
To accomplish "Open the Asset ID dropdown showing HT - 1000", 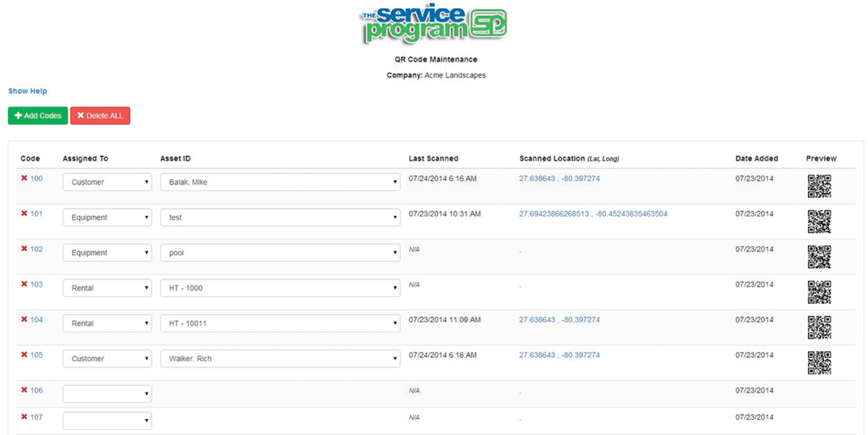I will click(x=280, y=288).
